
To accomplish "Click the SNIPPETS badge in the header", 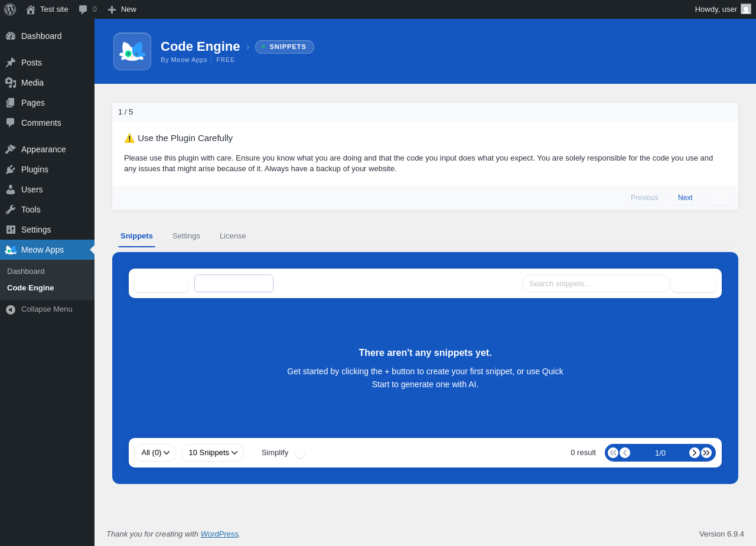I will tap(285, 47).
